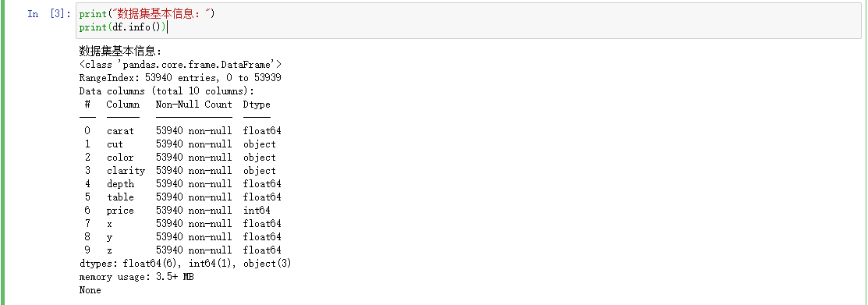Click the None output line
The image size is (868, 305).
[x=90, y=290]
